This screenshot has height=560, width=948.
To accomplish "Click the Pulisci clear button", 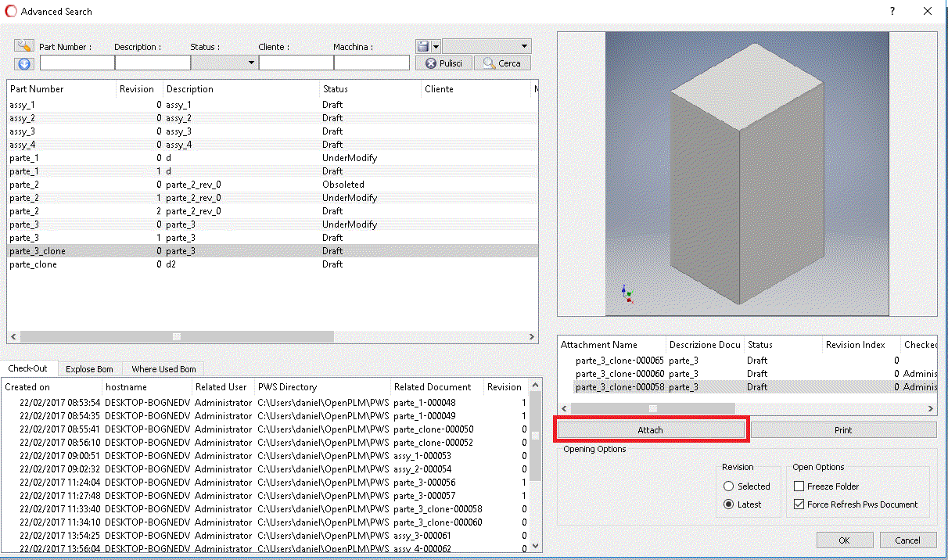I will point(443,63).
